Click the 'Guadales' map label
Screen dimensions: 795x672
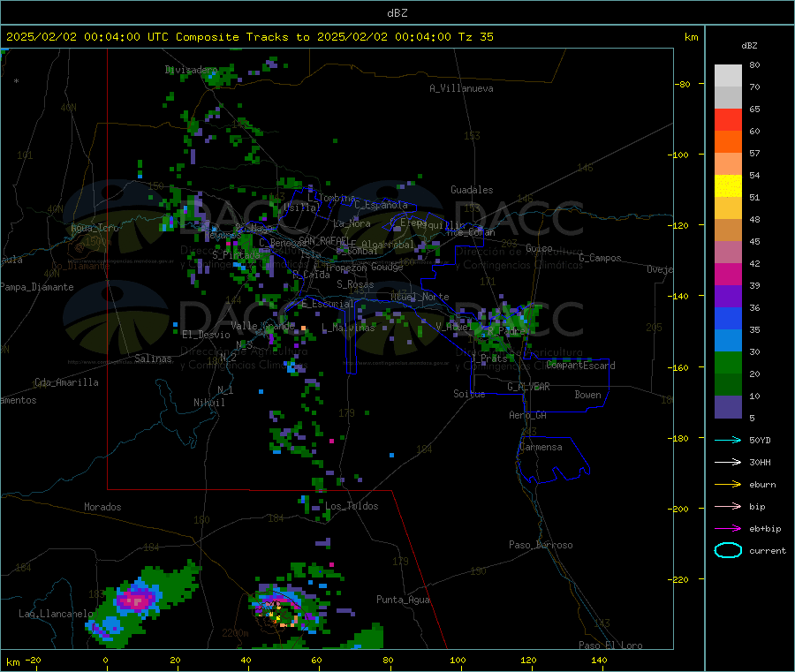[x=472, y=190]
